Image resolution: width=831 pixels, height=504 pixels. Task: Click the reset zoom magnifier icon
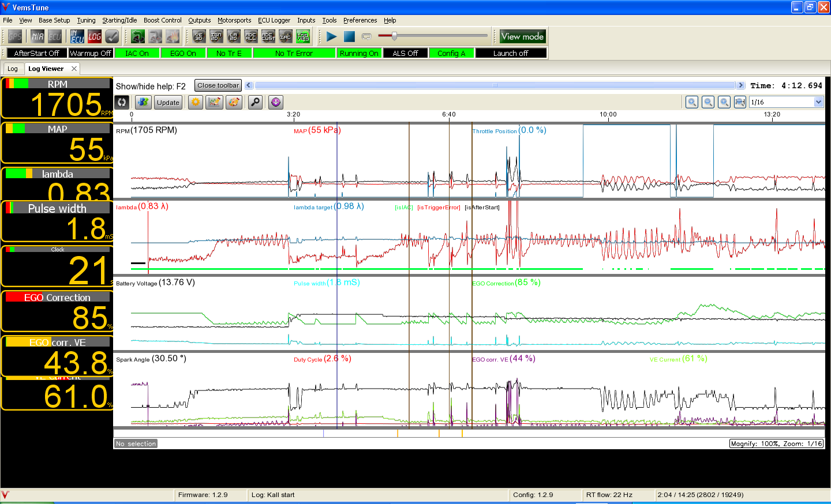click(x=724, y=102)
